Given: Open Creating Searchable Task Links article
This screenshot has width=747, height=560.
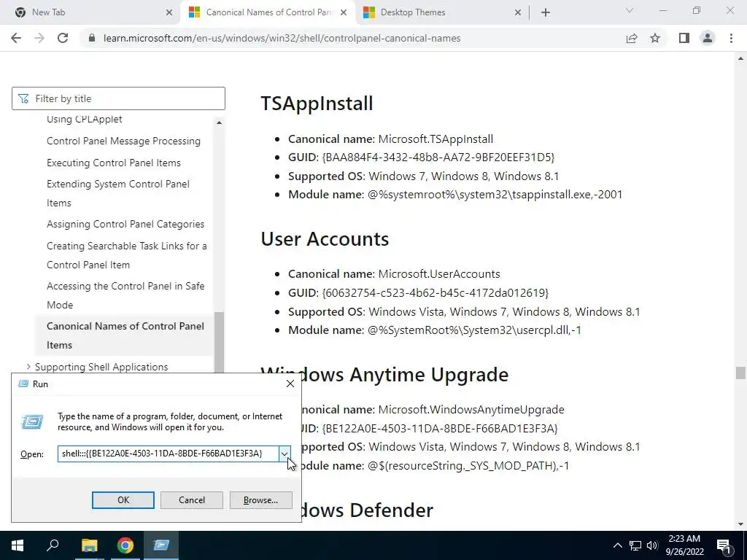Looking at the screenshot, I should pos(127,255).
